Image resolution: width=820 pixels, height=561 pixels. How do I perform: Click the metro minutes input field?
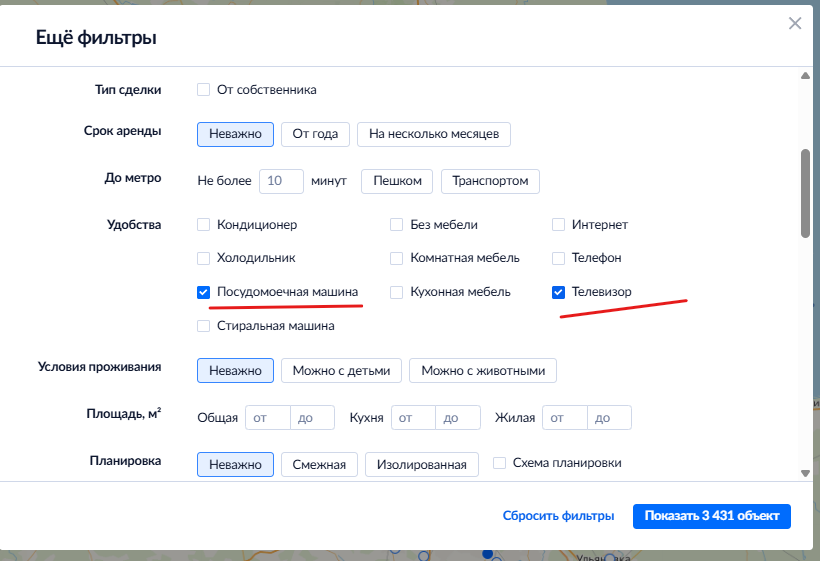(x=281, y=181)
